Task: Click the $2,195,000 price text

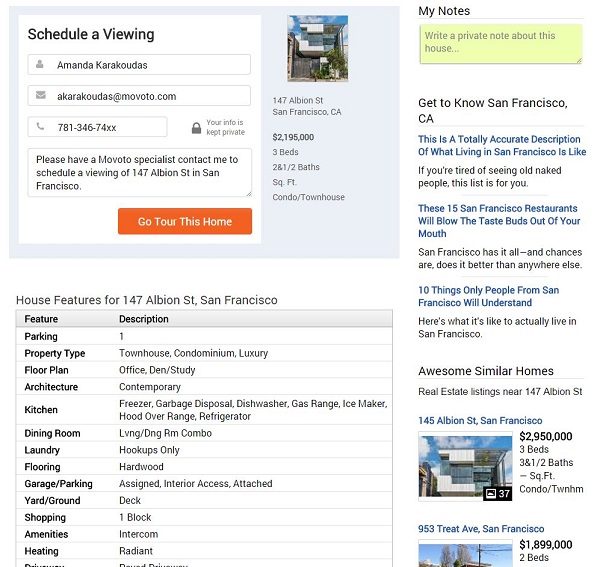Action: (x=293, y=137)
